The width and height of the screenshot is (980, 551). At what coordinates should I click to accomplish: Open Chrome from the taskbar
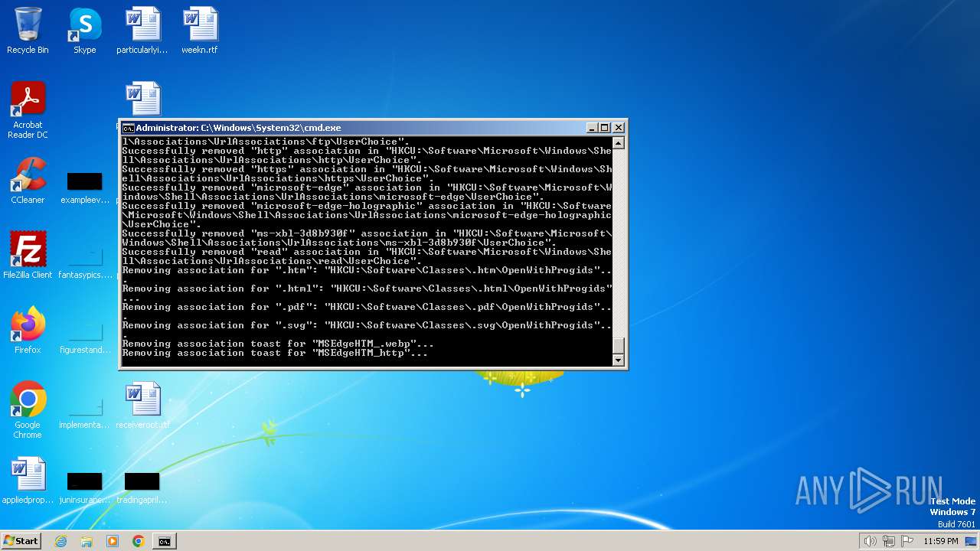[x=139, y=541]
